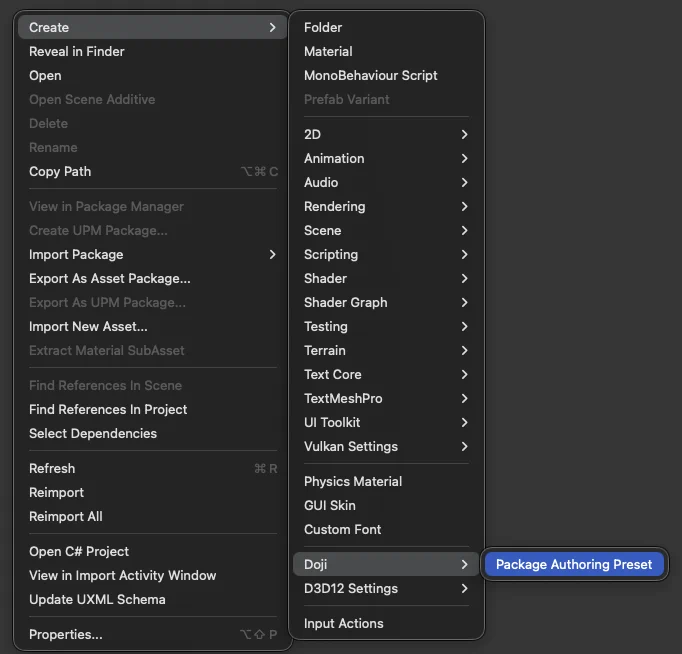This screenshot has height=654, width=682.
Task: Create Input Actions asset
Action: (386, 624)
